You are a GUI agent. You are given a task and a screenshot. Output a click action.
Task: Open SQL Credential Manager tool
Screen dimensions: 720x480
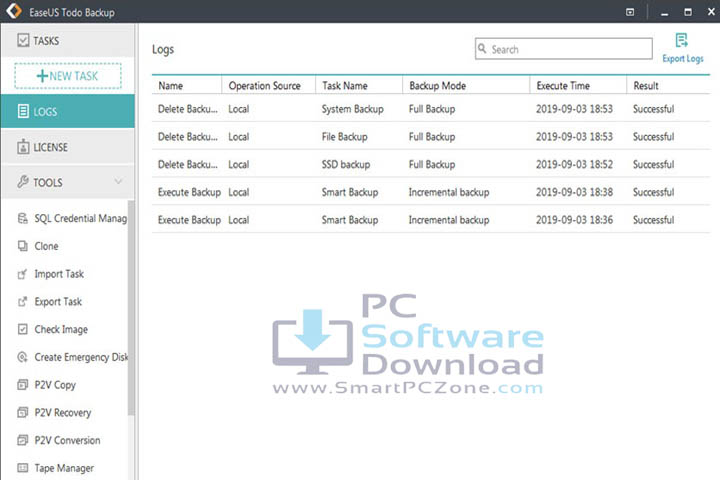tap(80, 218)
